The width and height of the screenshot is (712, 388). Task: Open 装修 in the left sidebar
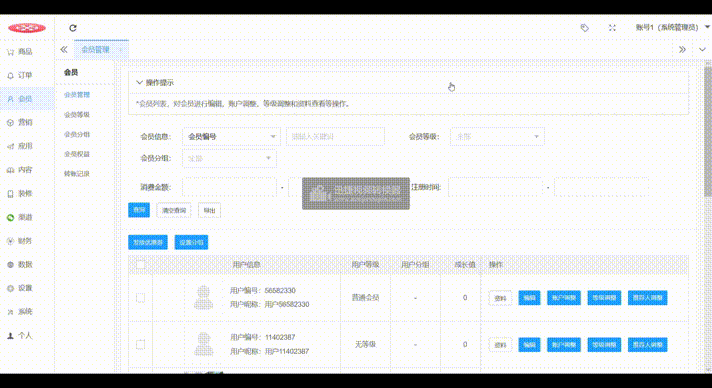[x=20, y=194]
